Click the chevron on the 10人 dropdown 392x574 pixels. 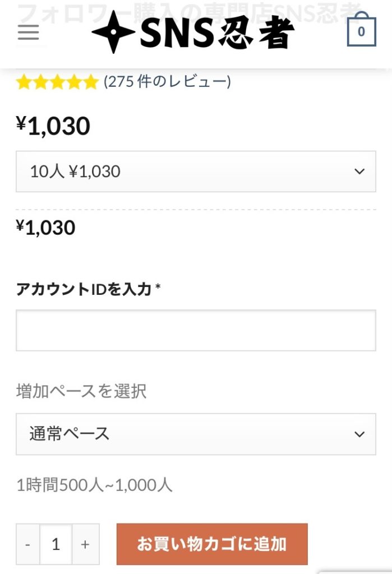tap(359, 172)
